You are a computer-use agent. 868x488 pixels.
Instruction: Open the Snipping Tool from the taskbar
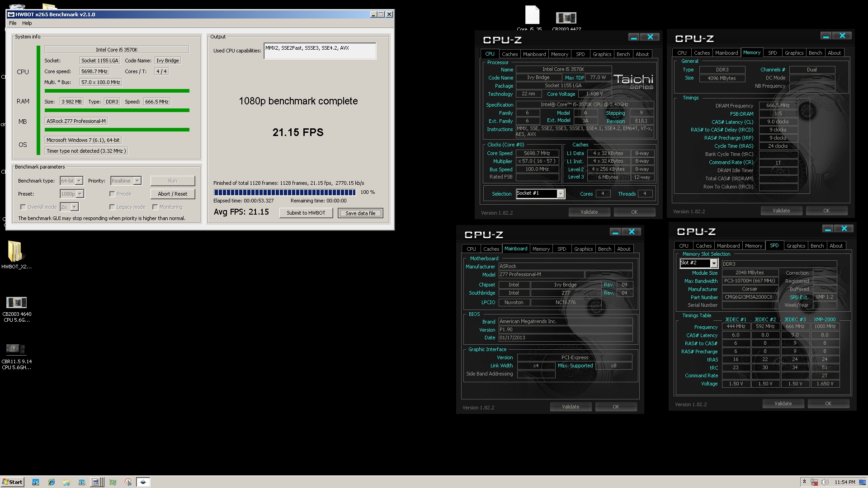click(x=128, y=482)
